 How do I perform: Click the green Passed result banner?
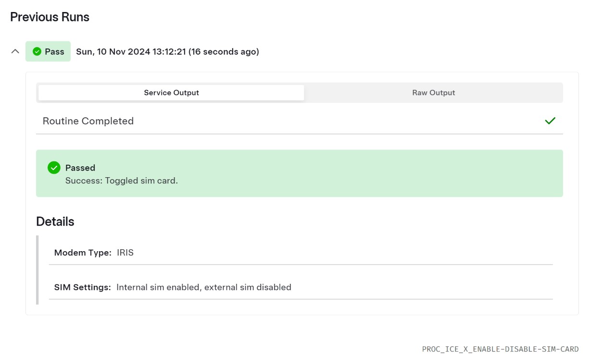tap(300, 173)
